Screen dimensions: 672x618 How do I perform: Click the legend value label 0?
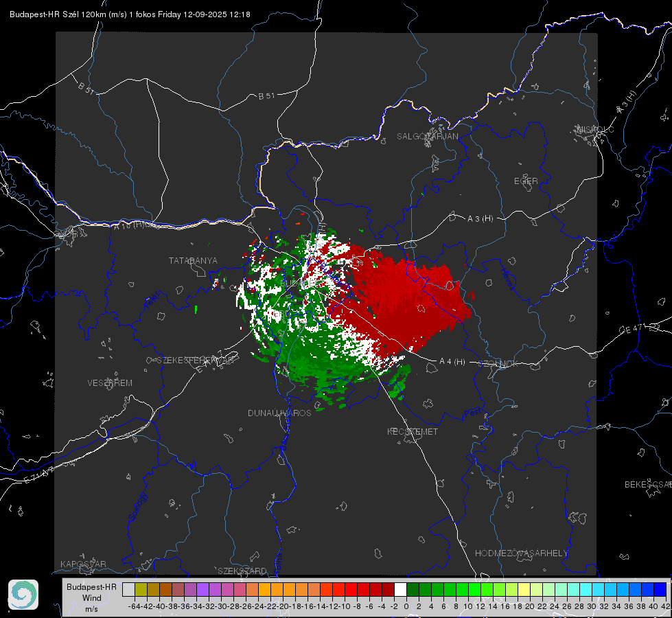(406, 606)
